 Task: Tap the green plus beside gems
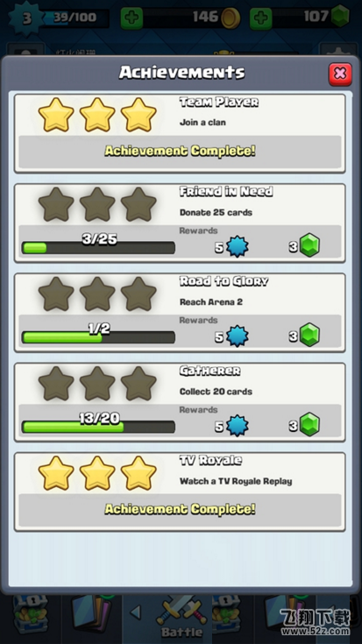coord(261,18)
